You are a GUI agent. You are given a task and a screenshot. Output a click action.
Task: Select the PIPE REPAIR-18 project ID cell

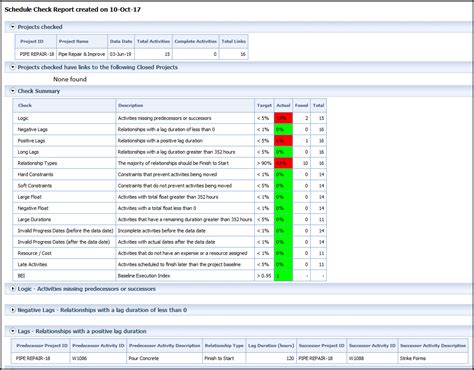[x=36, y=54]
